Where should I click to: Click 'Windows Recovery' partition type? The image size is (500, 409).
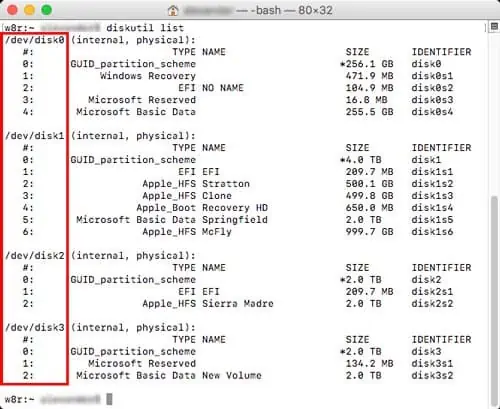(148, 76)
